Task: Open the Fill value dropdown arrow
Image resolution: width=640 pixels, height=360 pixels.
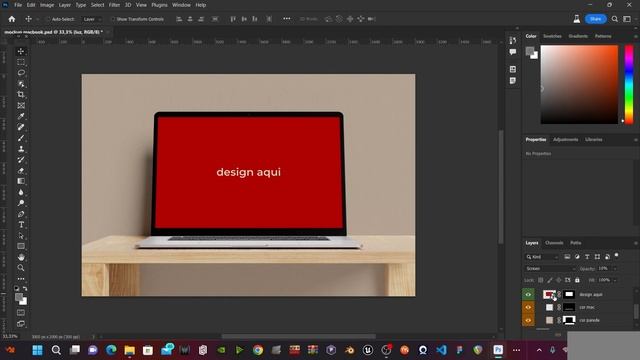Action: click(615, 280)
